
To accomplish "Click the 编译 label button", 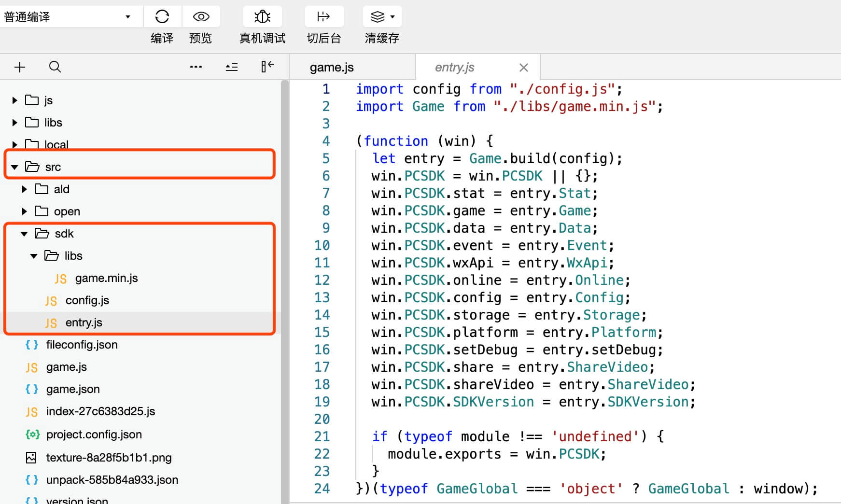I will coord(162,38).
